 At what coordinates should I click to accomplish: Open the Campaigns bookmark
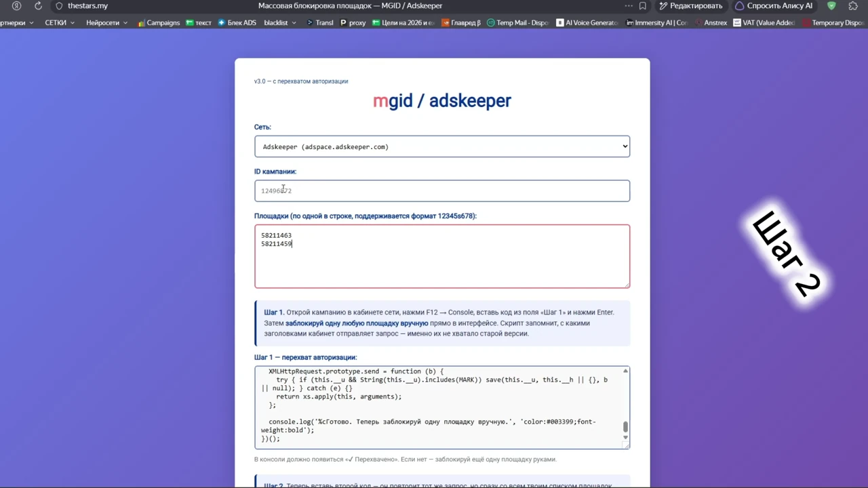[158, 23]
